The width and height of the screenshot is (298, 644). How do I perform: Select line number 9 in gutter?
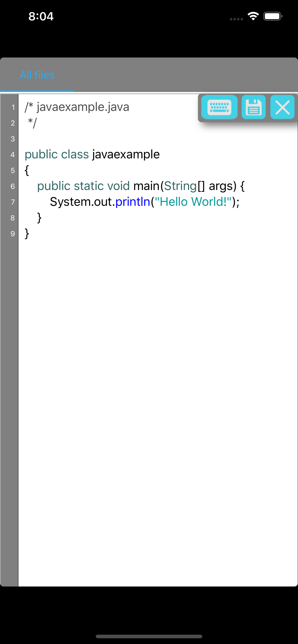[x=13, y=234]
